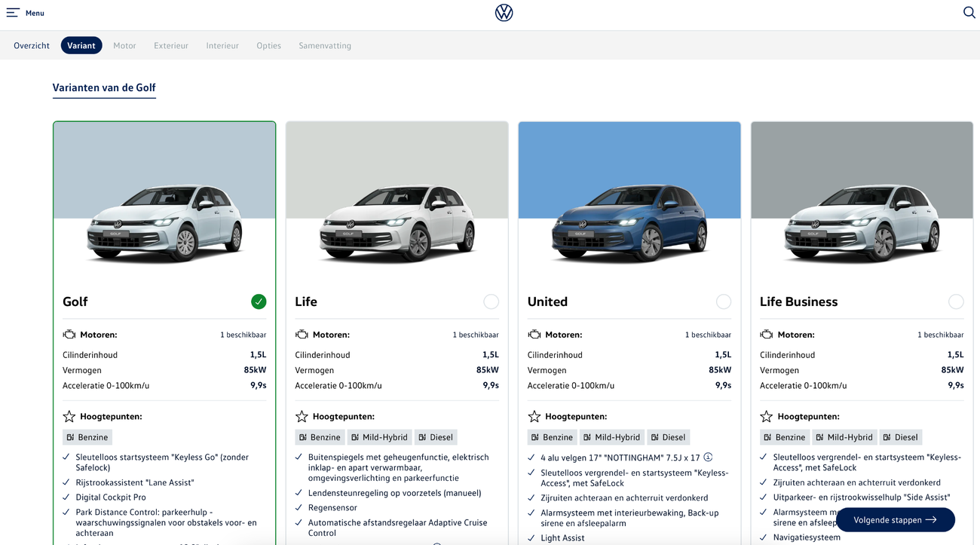Select the Life Business variant radio button

tap(956, 302)
